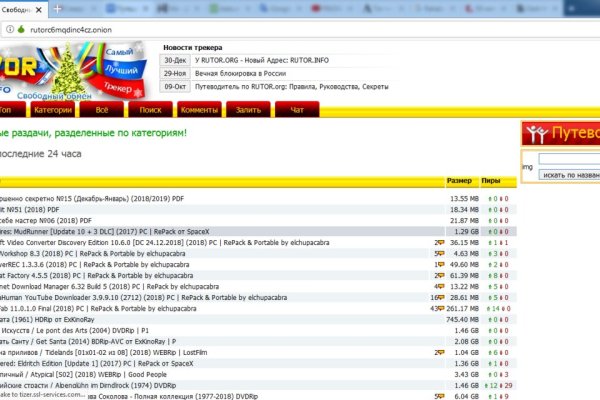
Task: Open the Чат tab
Action: [297, 110]
